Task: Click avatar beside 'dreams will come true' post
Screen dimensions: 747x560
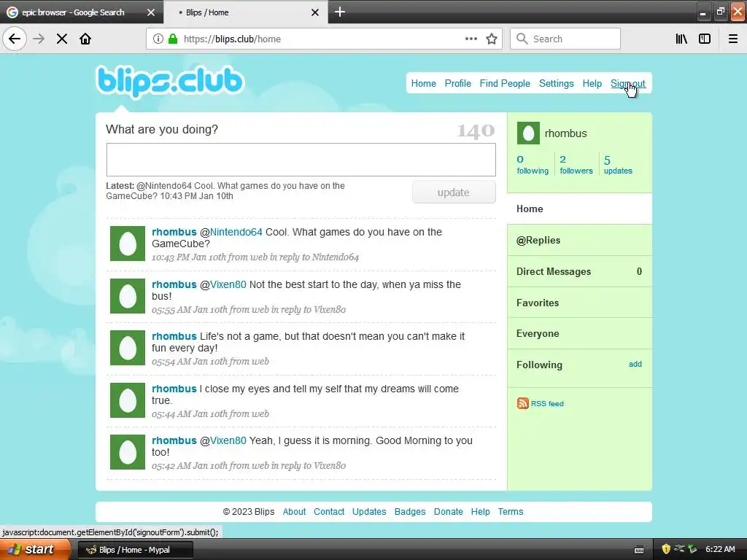Action: pos(127,400)
